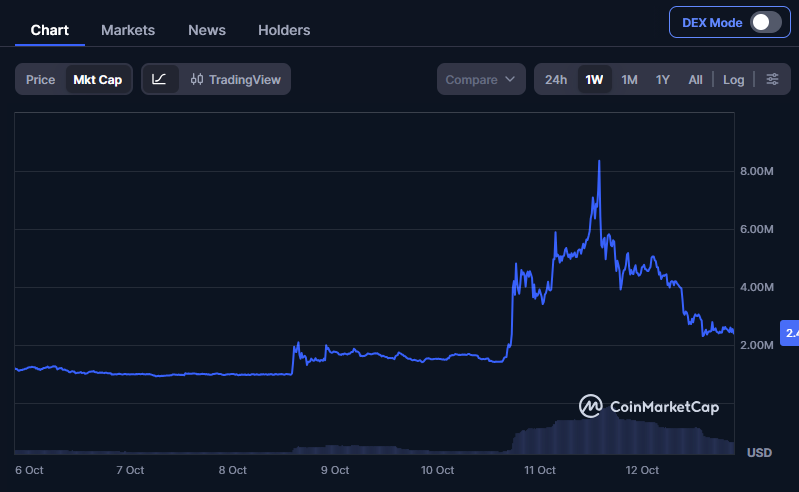Enable Log scale on chart
The width and height of the screenshot is (799, 492).
tap(733, 79)
